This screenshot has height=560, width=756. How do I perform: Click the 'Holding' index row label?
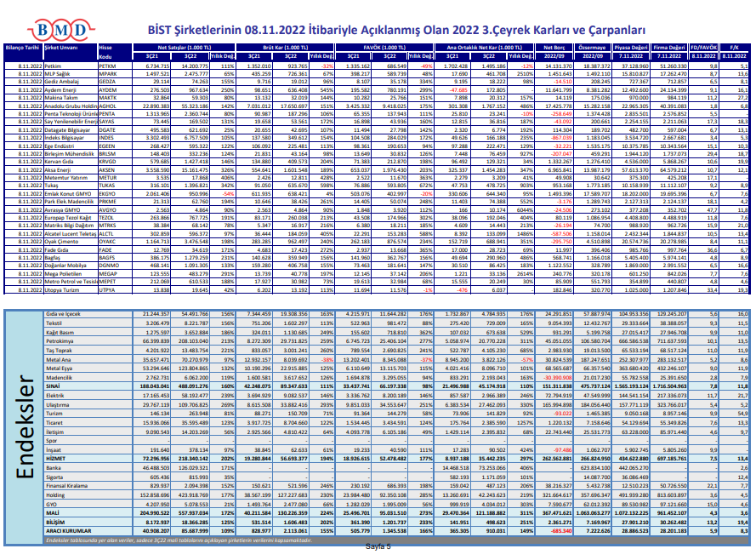[x=55, y=494]
